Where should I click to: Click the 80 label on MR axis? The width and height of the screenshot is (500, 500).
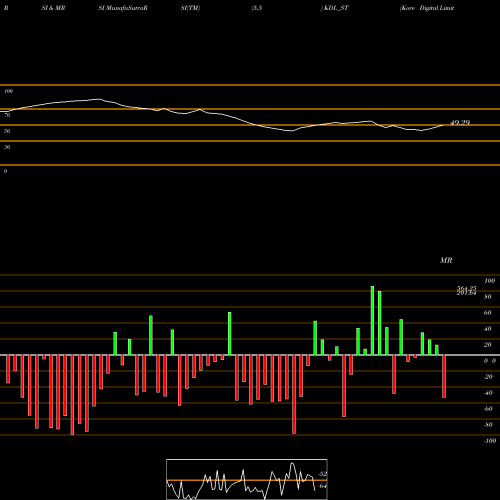tap(488, 297)
